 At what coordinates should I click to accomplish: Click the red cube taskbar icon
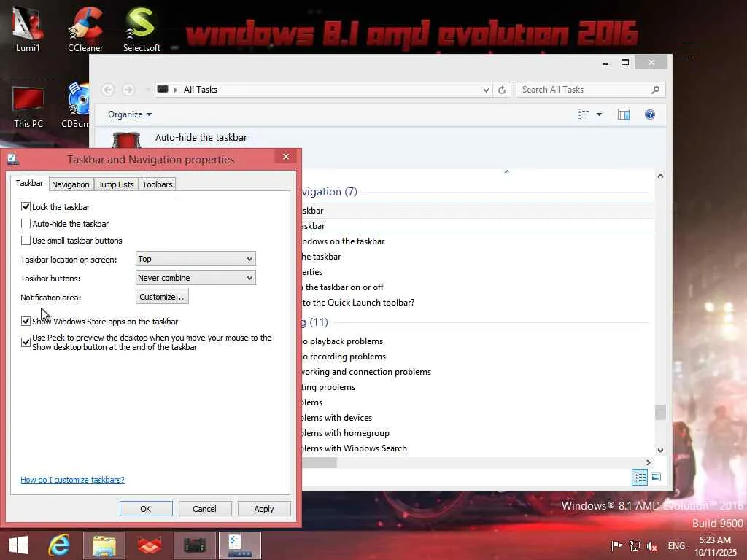click(x=150, y=545)
